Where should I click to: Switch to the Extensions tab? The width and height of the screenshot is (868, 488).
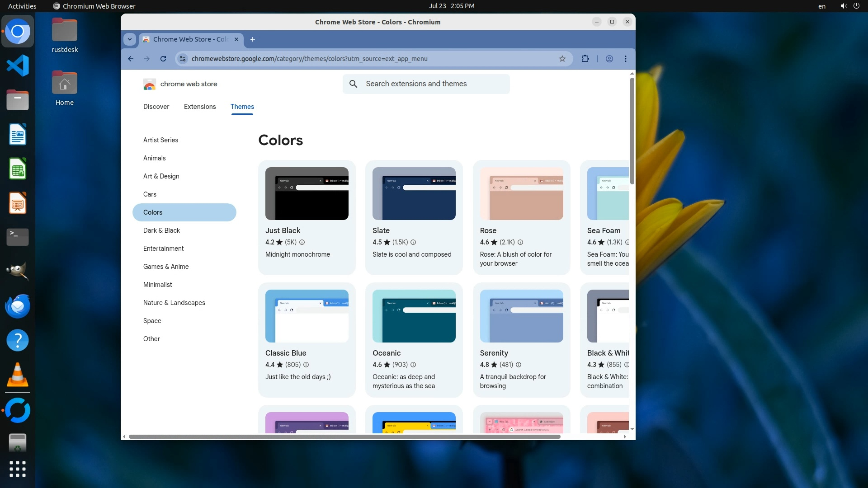coord(200,107)
